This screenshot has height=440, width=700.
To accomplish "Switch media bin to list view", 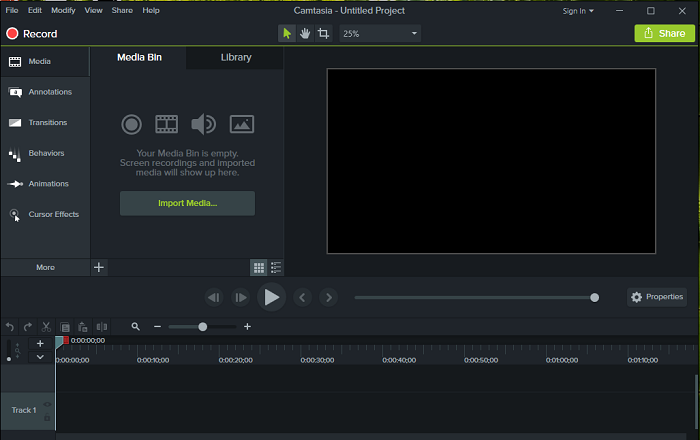I will [x=276, y=268].
